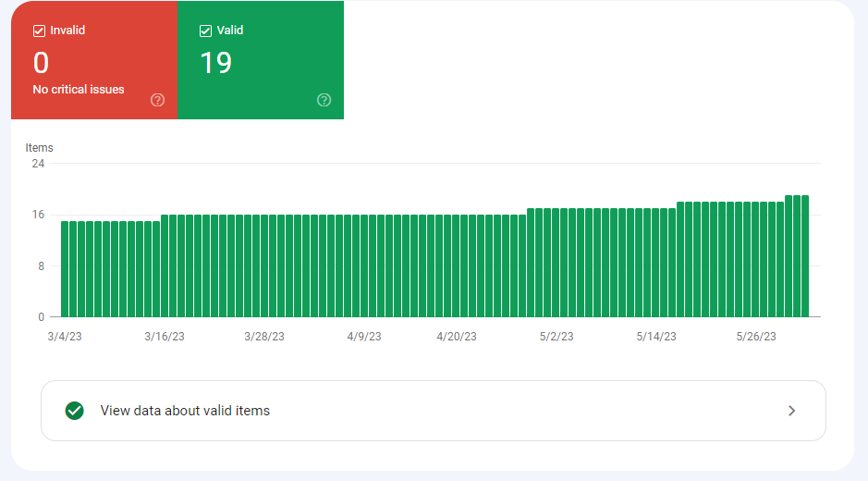This screenshot has height=481, width=868.
Task: Click the 'Valid' label in green card
Action: pyautogui.click(x=230, y=31)
